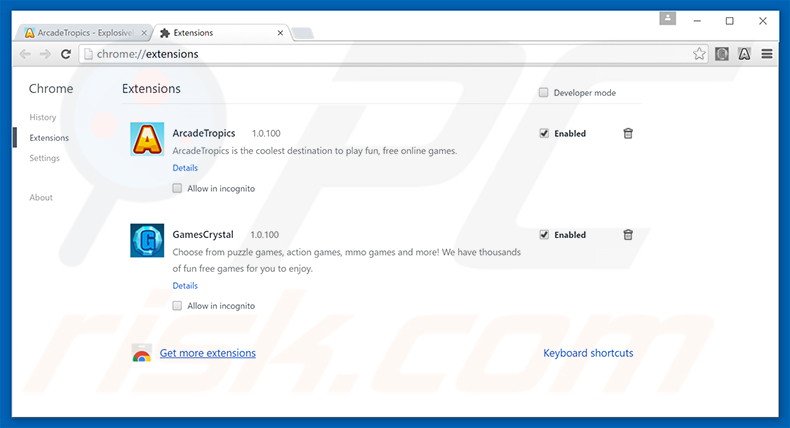The height and width of the screenshot is (428, 790).
Task: Maximize the Chrome window
Action: 730,21
